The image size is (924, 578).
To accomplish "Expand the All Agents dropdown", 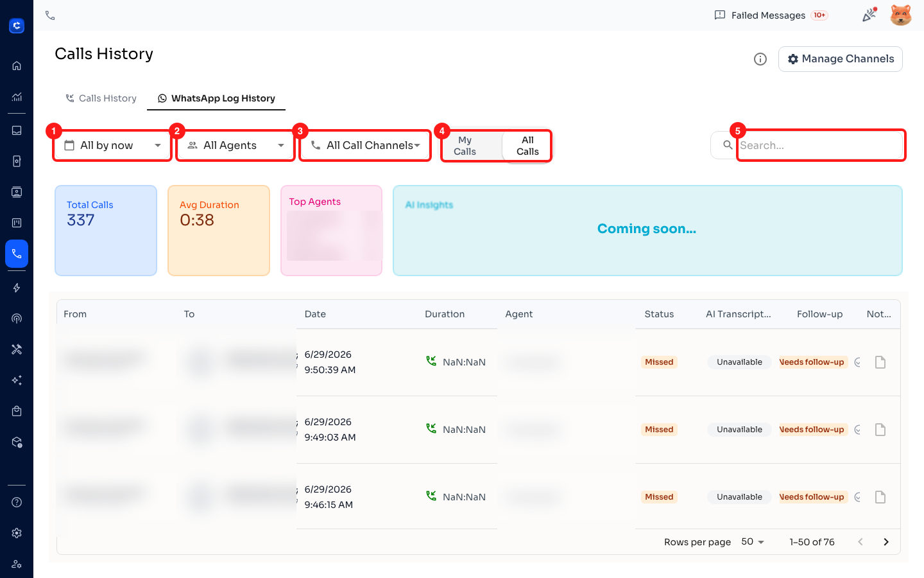I will coord(235,145).
